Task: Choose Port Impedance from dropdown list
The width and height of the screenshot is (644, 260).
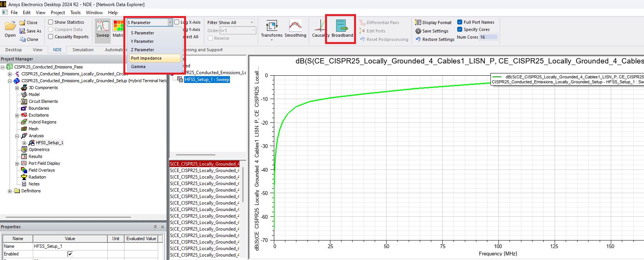Action: coord(155,58)
